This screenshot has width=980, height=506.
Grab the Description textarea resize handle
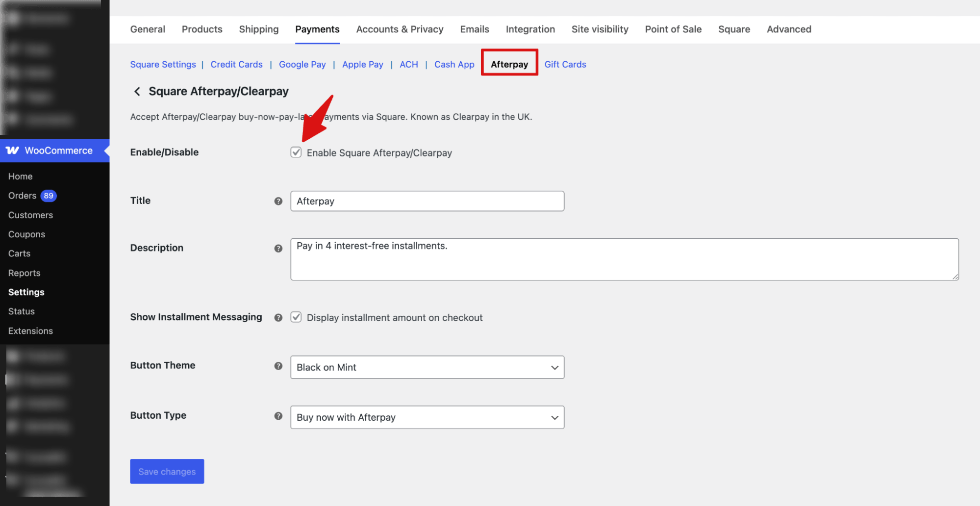tap(955, 277)
